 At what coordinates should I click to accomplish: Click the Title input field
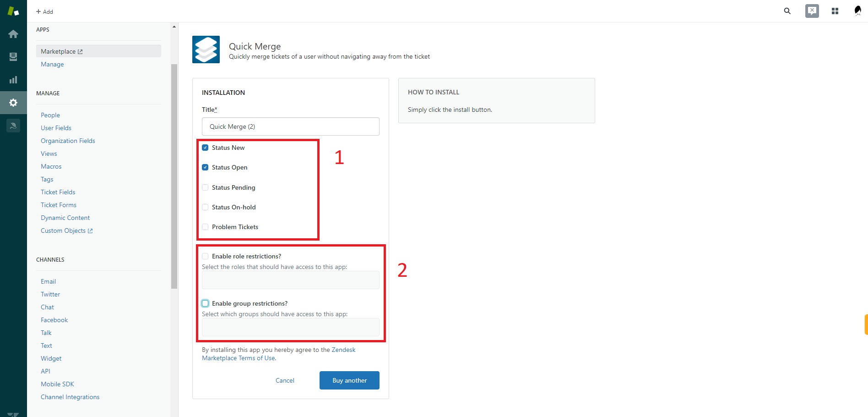290,126
